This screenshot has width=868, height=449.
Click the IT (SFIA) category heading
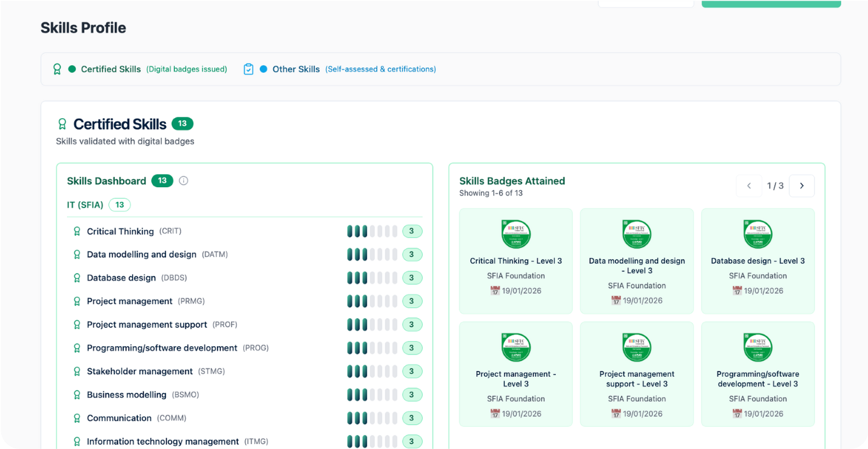point(85,205)
